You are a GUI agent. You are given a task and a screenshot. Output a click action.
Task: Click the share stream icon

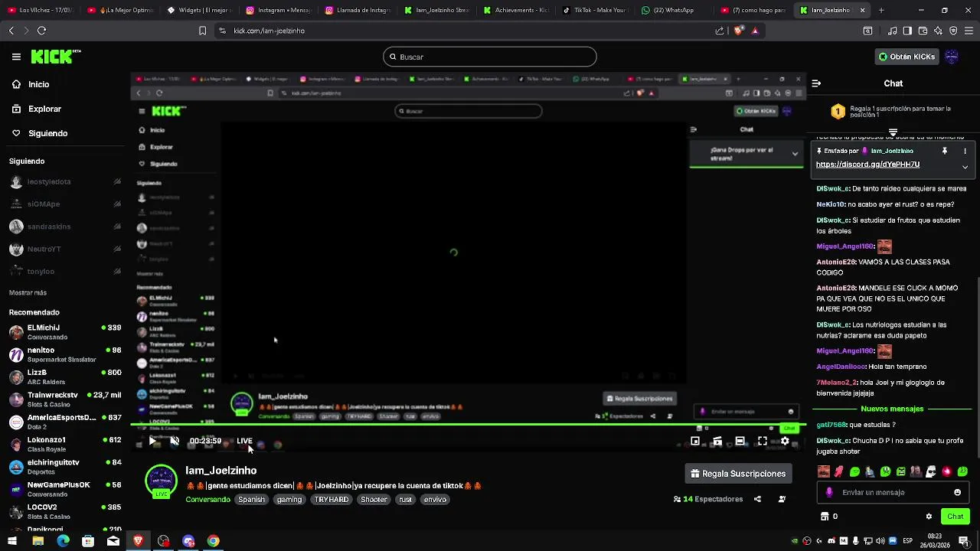[x=757, y=499]
